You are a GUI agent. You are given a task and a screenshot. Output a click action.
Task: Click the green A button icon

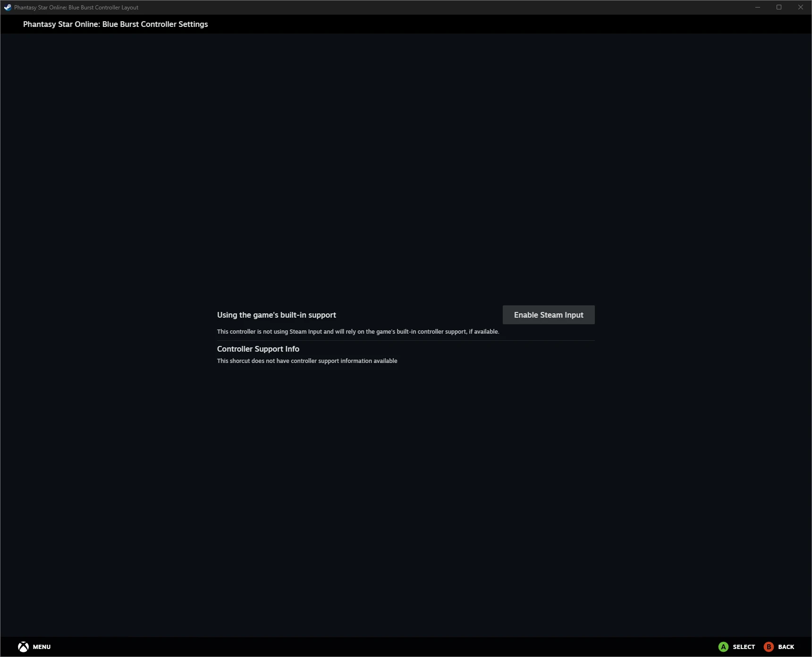coord(723,647)
